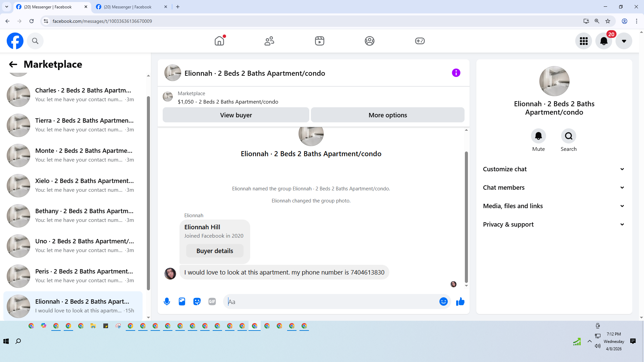Screen dimensions: 644x362
Task: Go to Facebook Home tab
Action: [x=219, y=41]
